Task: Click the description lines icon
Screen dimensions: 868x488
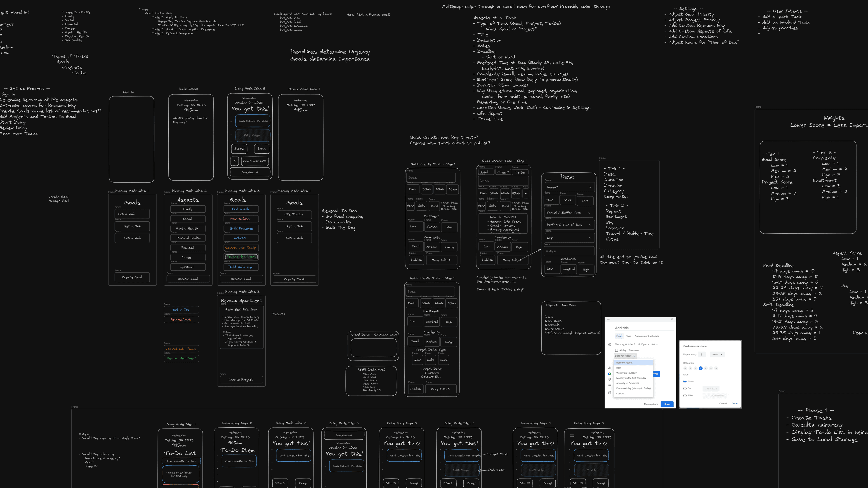Action: pyautogui.click(x=610, y=385)
